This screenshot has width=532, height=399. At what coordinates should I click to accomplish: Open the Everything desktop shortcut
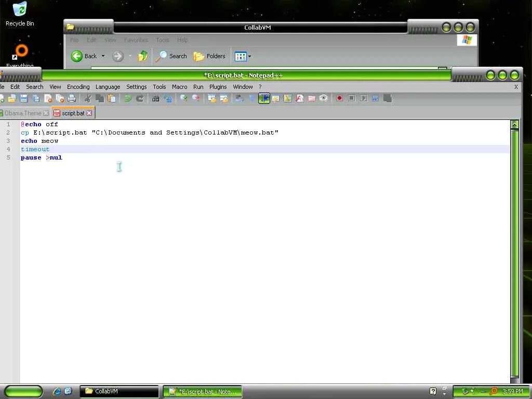point(20,55)
